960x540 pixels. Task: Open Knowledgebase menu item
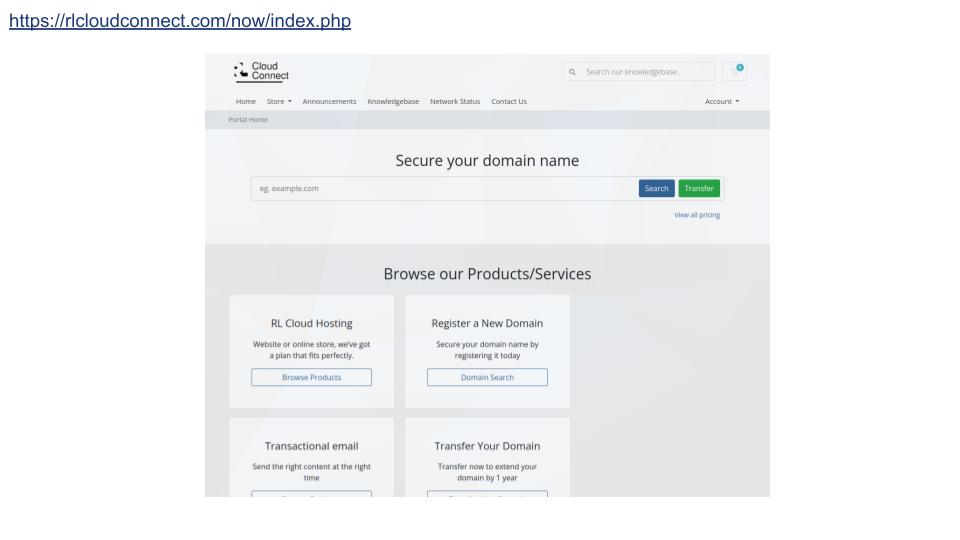tap(393, 102)
